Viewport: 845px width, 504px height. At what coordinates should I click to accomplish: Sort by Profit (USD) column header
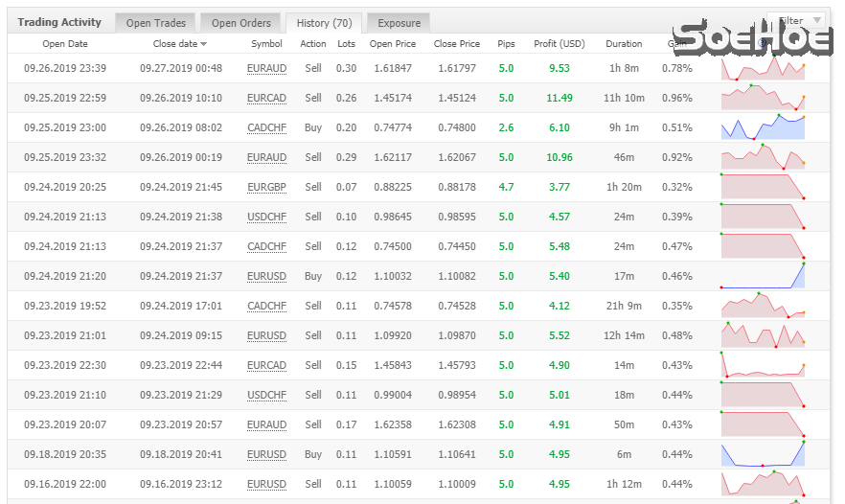tap(560, 44)
